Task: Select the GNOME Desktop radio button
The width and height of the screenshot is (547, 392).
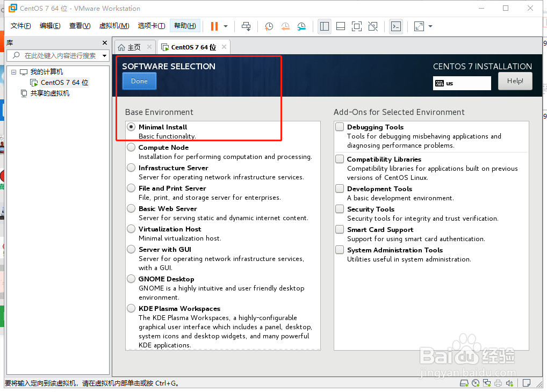Action: [131, 279]
